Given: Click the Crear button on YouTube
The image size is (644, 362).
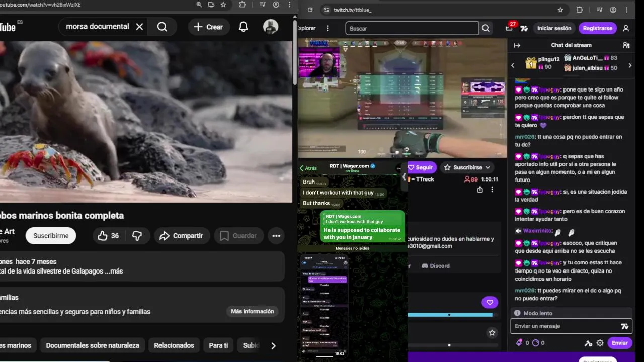Looking at the screenshot, I should pyautogui.click(x=209, y=27).
